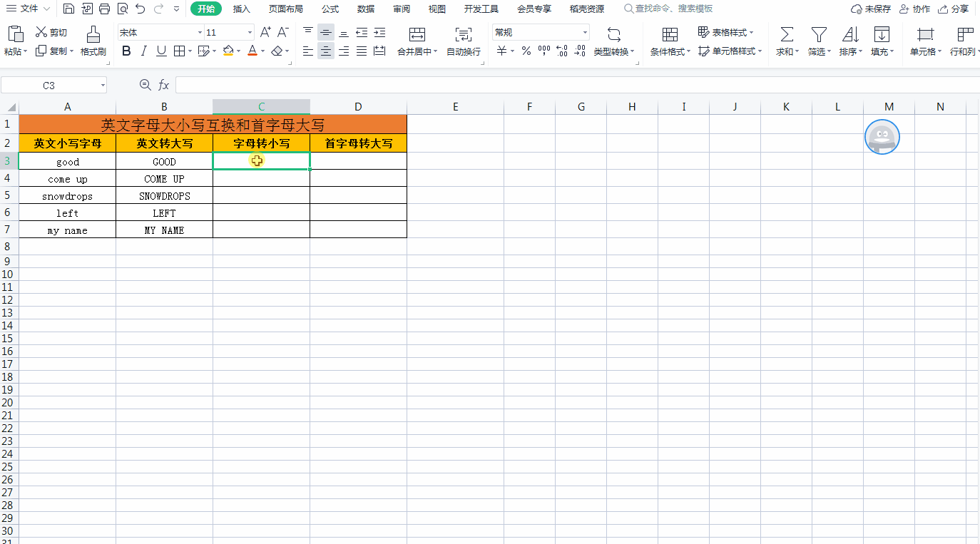Image resolution: width=980 pixels, height=544 pixels.
Task: Open Print Preview from quick access bar
Action: [x=122, y=9]
